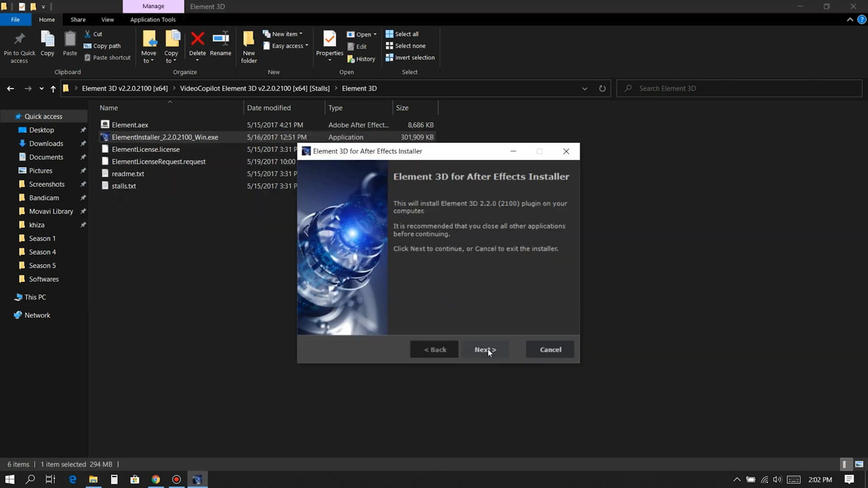The width and height of the screenshot is (868, 488).
Task: Select Paste shortcut command
Action: [x=107, y=57]
